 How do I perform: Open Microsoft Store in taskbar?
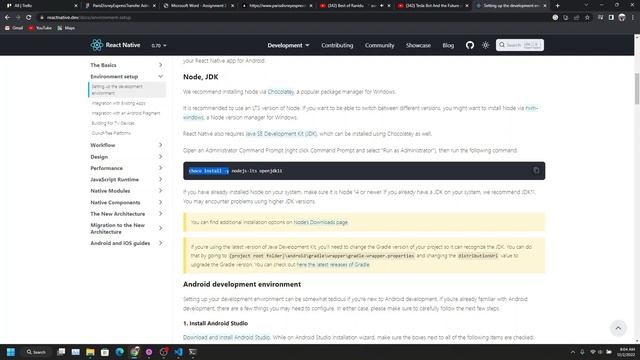pyautogui.click(x=105, y=352)
